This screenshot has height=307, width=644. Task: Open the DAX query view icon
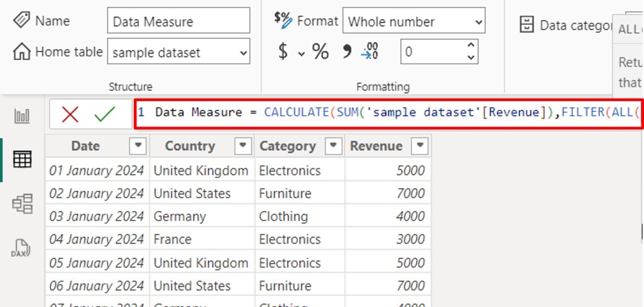pos(22,248)
